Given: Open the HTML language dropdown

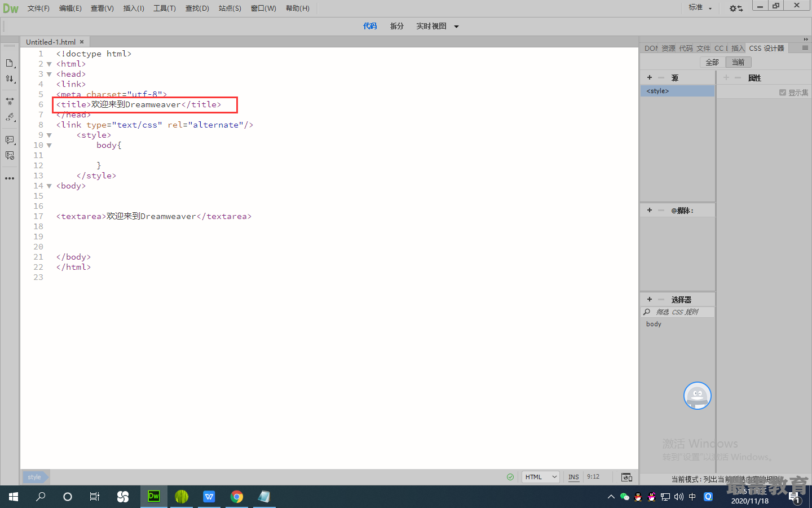Looking at the screenshot, I should (540, 477).
